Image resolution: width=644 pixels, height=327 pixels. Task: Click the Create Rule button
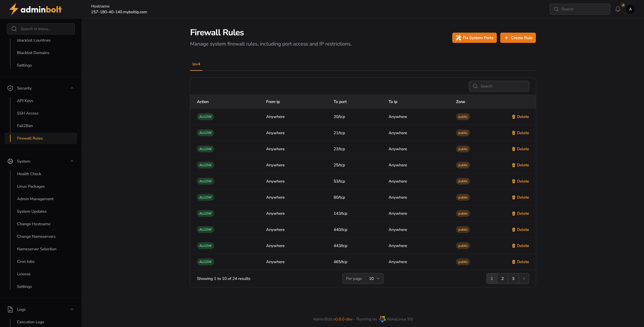pyautogui.click(x=518, y=38)
